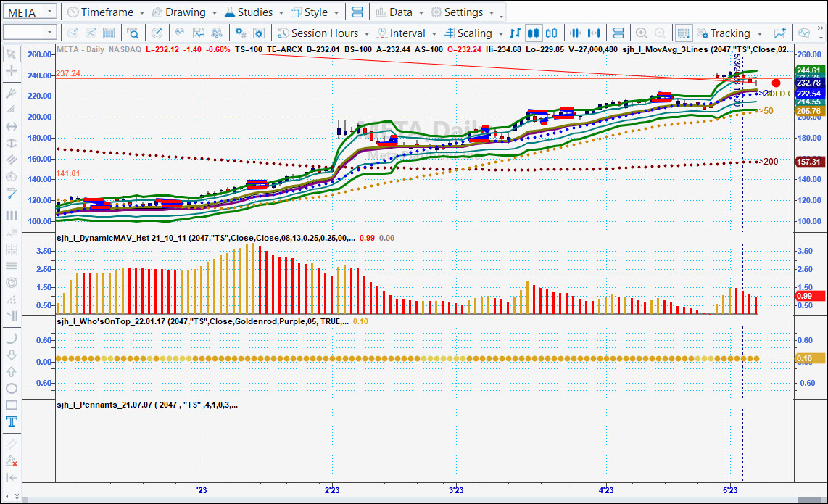Open Scaling dropdown
828x504 pixels.
coord(473,33)
